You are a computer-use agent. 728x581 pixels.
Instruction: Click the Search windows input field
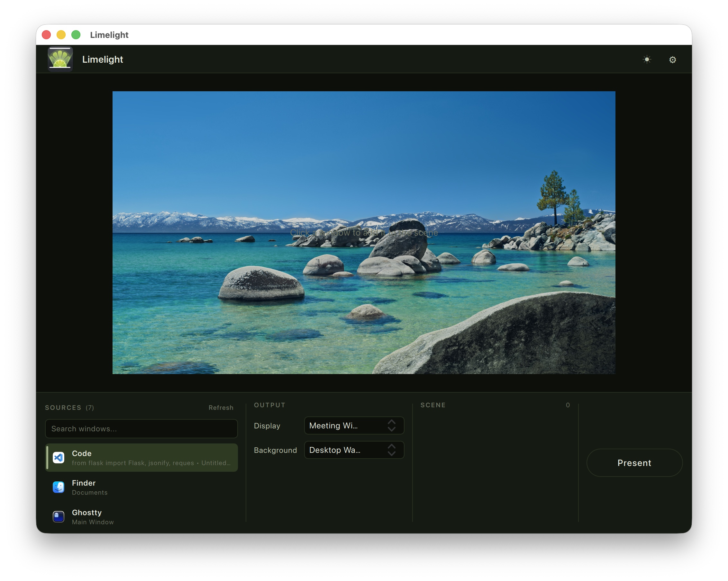click(x=141, y=428)
